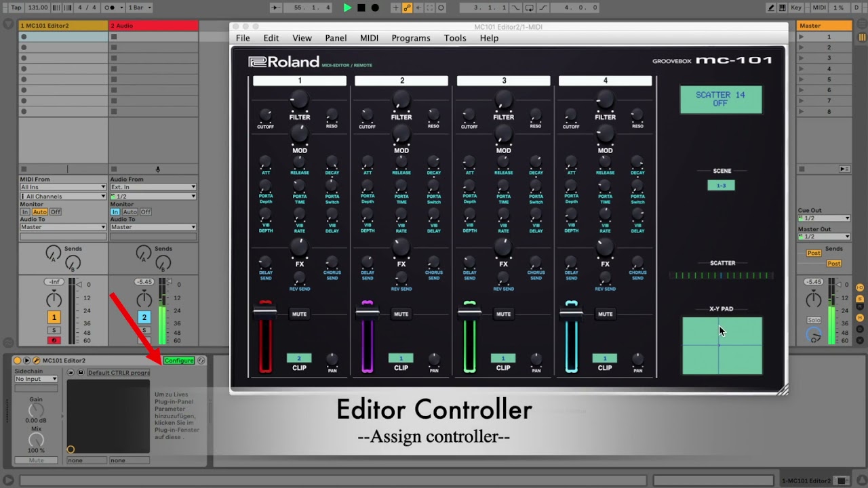Click the Configure button on the MC101 device
The width and height of the screenshot is (868, 488).
click(x=179, y=361)
